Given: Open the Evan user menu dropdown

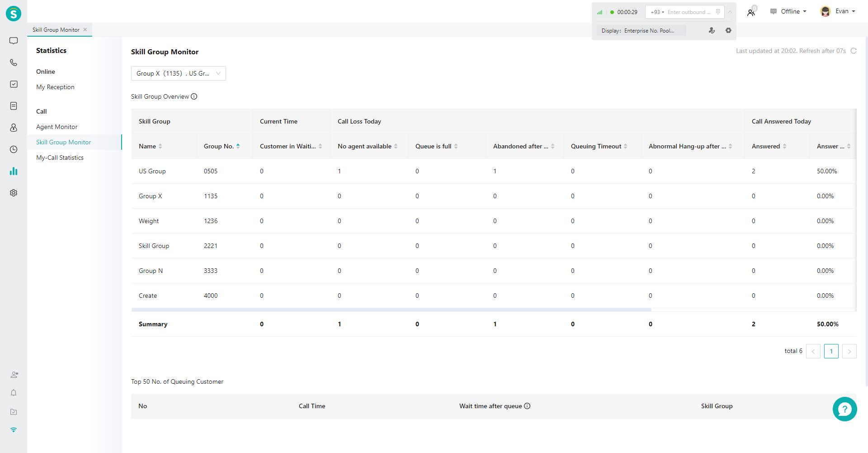Looking at the screenshot, I should 845,11.
